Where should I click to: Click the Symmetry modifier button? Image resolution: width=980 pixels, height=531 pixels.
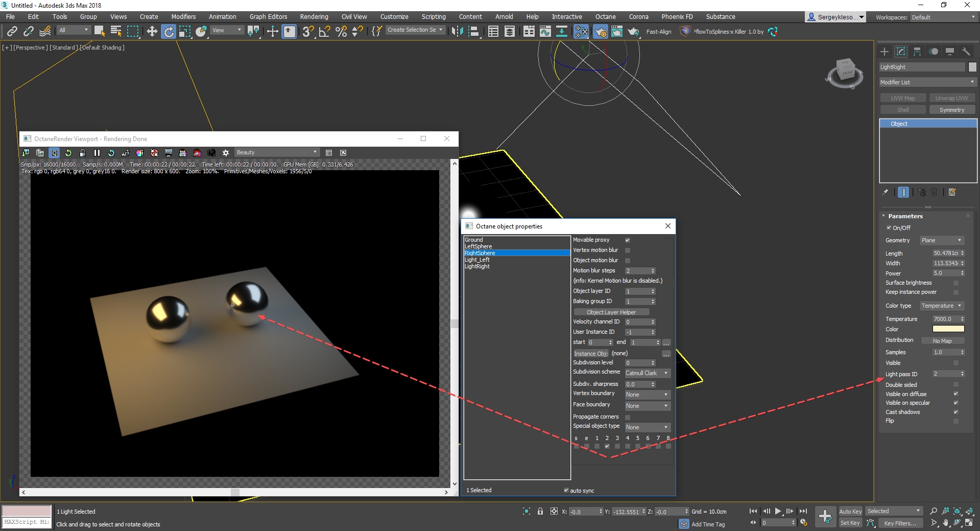[x=952, y=110]
